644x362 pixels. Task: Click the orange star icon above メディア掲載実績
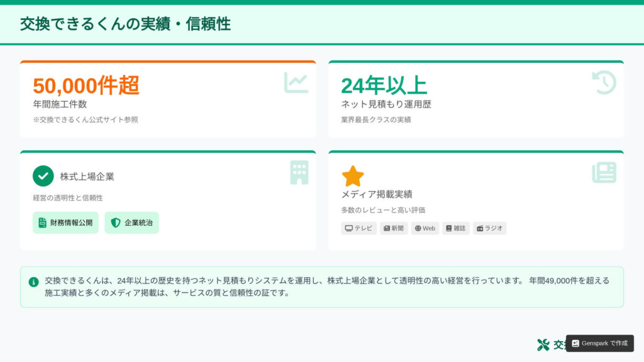[353, 176]
